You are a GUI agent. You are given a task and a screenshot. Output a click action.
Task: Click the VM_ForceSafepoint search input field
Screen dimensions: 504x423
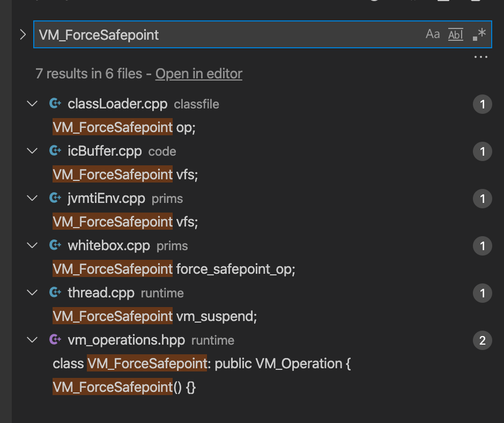pos(225,35)
